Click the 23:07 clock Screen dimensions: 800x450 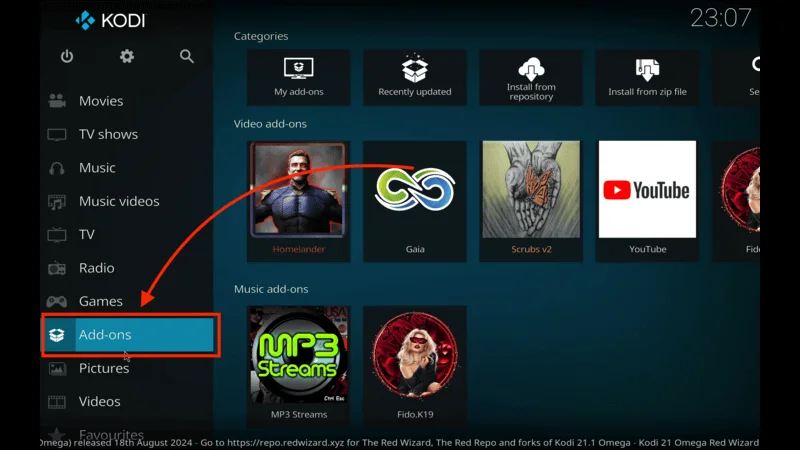pyautogui.click(x=720, y=18)
